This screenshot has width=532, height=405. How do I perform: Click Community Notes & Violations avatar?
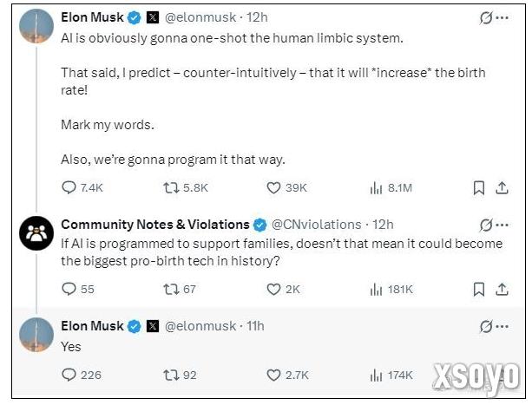[36, 233]
